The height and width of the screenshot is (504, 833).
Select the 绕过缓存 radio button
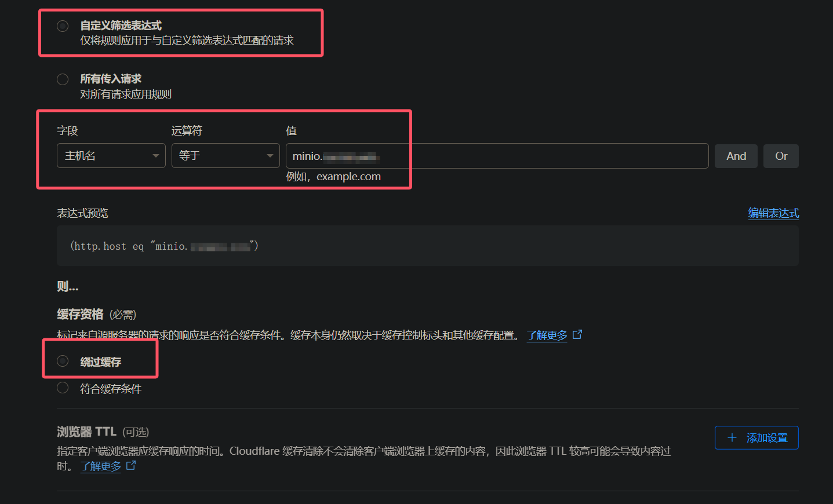[63, 361]
